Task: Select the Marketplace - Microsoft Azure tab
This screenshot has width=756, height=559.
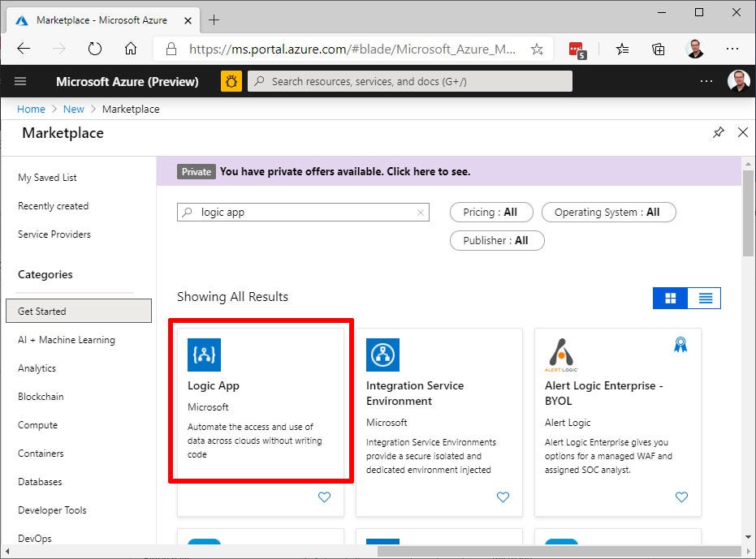Action: point(102,21)
